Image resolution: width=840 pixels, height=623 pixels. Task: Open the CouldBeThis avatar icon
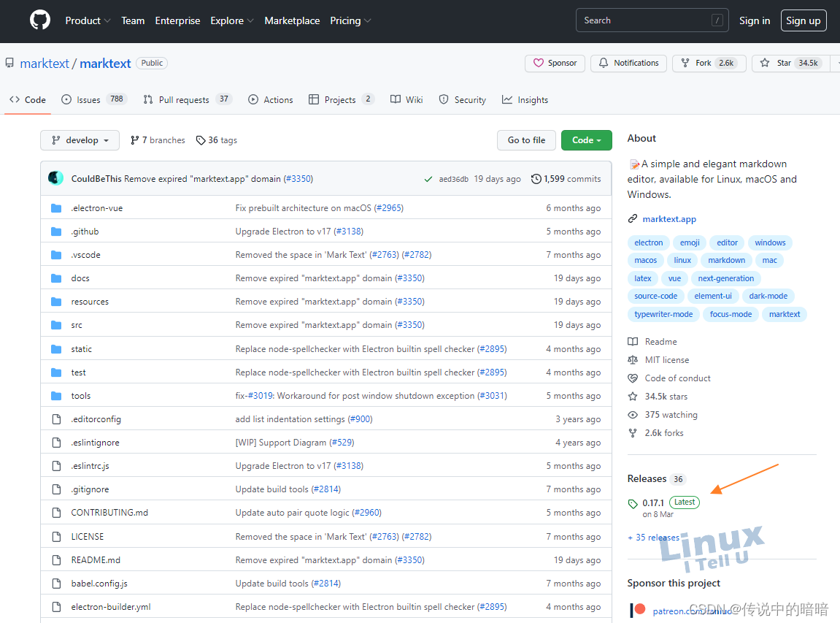tap(55, 178)
